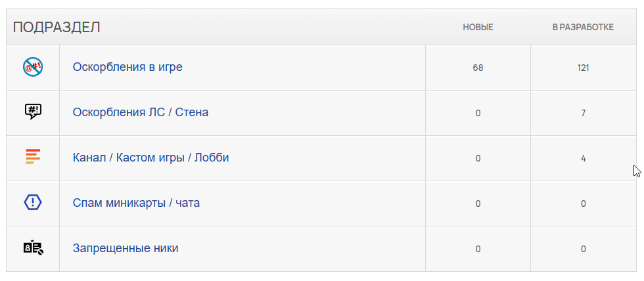This screenshot has width=644, height=281.
Task: Click the blue hexagon exclamation spam icon
Action: point(33,203)
